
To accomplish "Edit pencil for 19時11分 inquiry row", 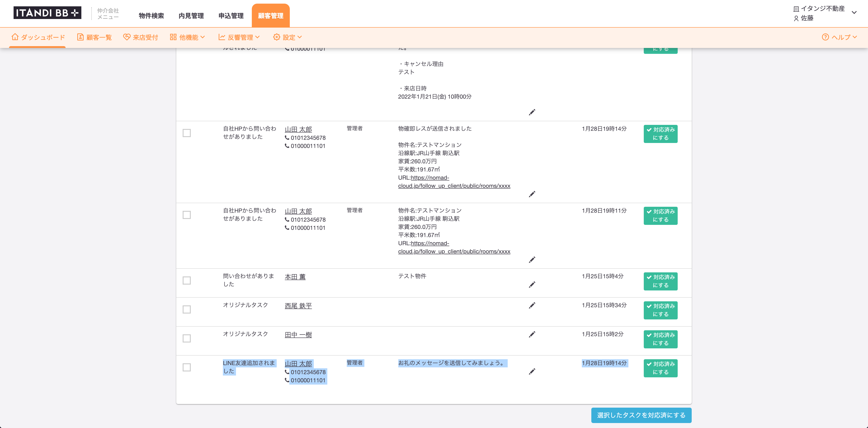I will pos(532,260).
